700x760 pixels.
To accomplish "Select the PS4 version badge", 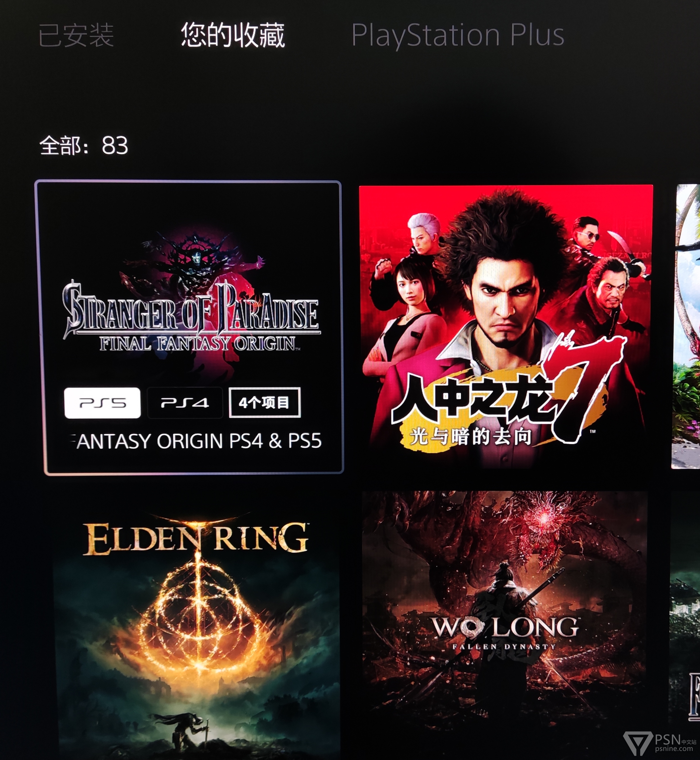I will click(x=185, y=403).
